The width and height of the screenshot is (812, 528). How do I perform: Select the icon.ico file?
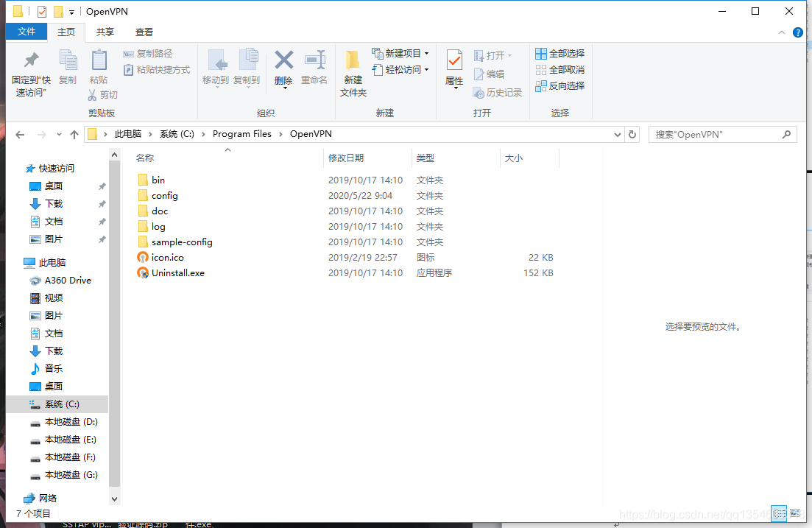[160, 258]
